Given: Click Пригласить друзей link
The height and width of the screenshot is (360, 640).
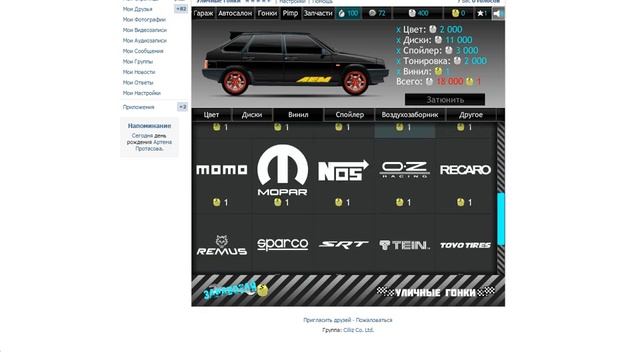Looking at the screenshot, I should click(x=327, y=320).
